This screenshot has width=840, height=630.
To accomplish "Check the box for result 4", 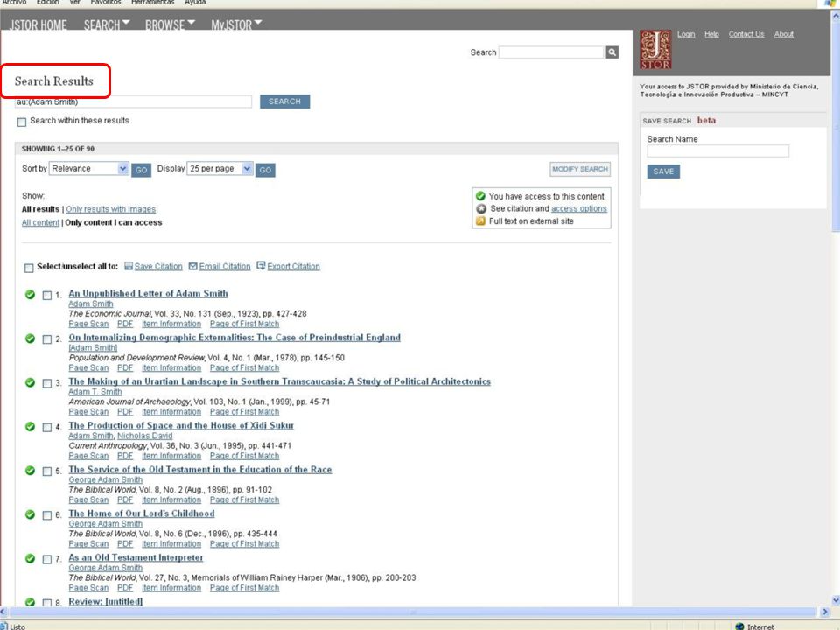I will click(47, 427).
